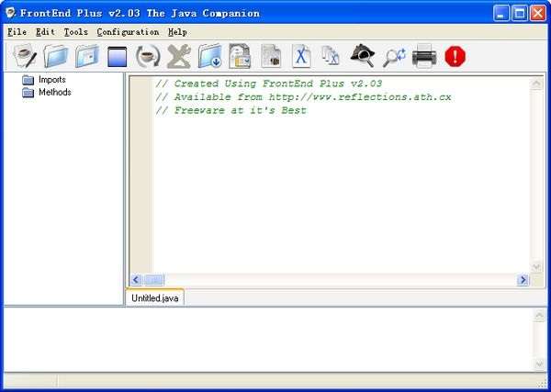Compile using the coffee cup with circular arrows icon
551x392 pixels.
148,56
